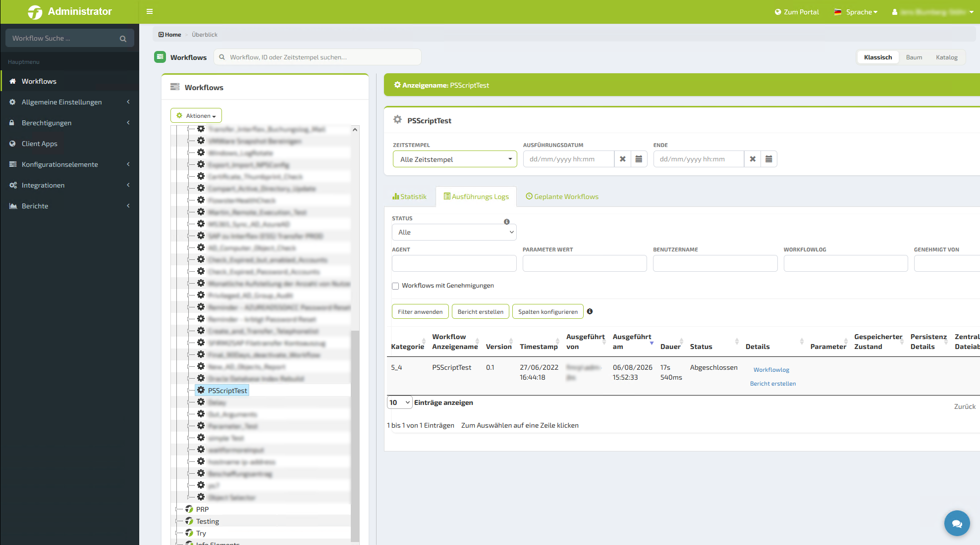Screen dimensions: 980x545
Task: Open the Ausführungsdatum calendar picker
Action: coord(639,159)
